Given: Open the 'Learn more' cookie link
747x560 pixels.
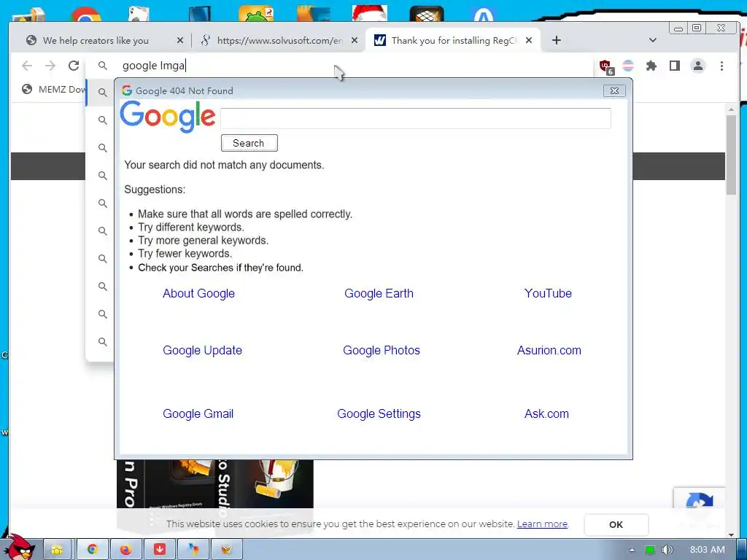Looking at the screenshot, I should [542, 524].
